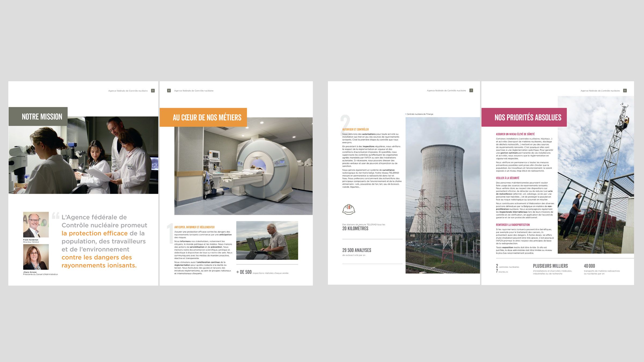Click 'inspections réalisées chaque année' text
This screenshot has height=362, width=644.
270,273
